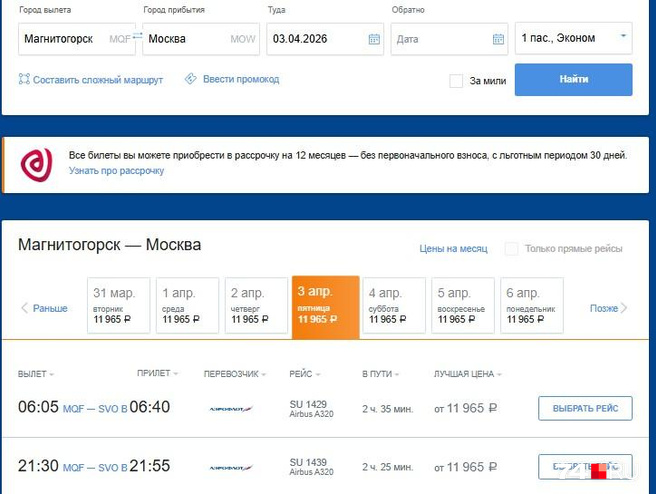The width and height of the screenshot is (656, 494).
Task: Click the complex route icon
Action: 24,80
